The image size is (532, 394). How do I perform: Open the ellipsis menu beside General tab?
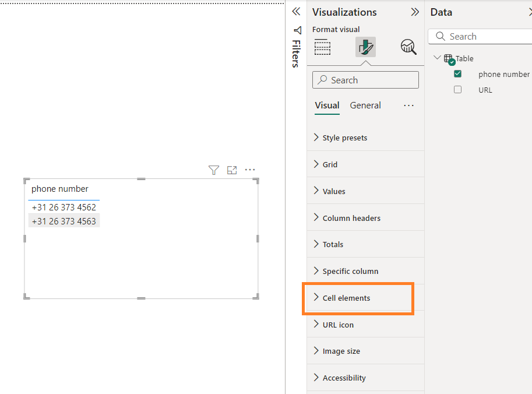pyautogui.click(x=408, y=105)
